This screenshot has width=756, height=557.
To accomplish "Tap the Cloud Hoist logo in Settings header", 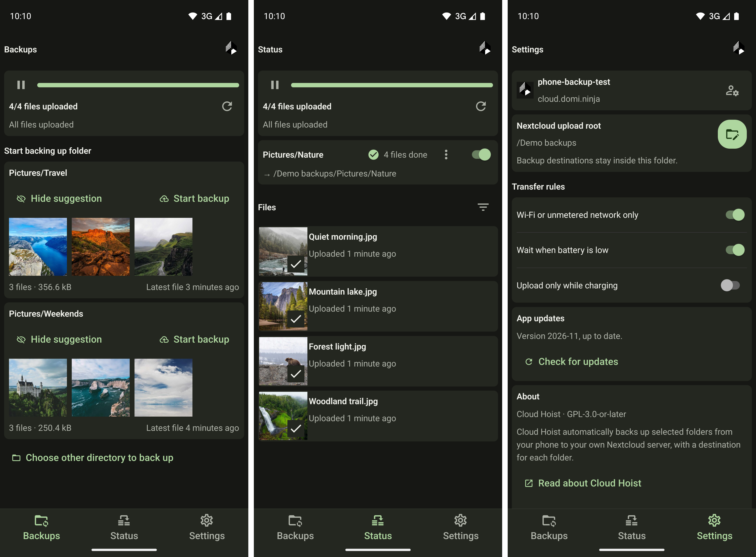I will (x=739, y=48).
